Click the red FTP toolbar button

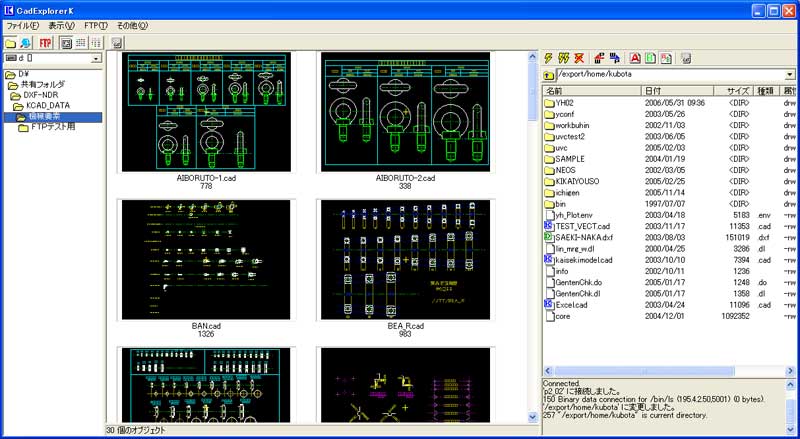[45, 43]
